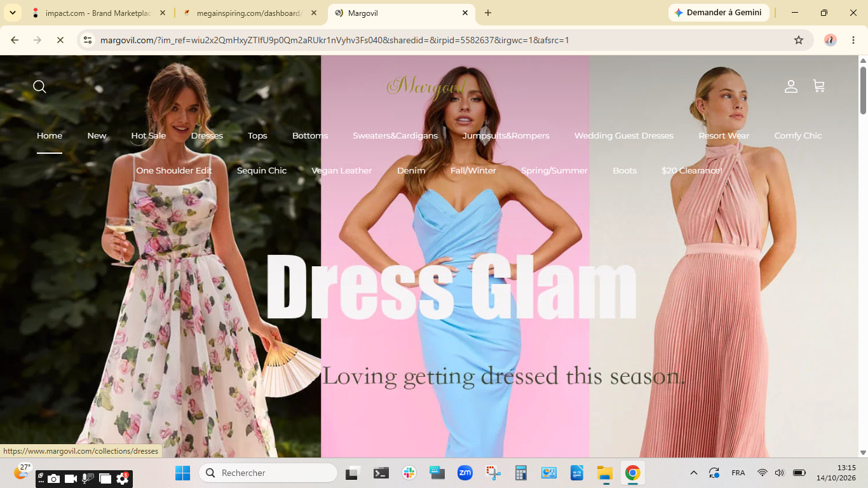The width and height of the screenshot is (868, 488).
Task: View the Resort Wear category
Action: (x=724, y=136)
